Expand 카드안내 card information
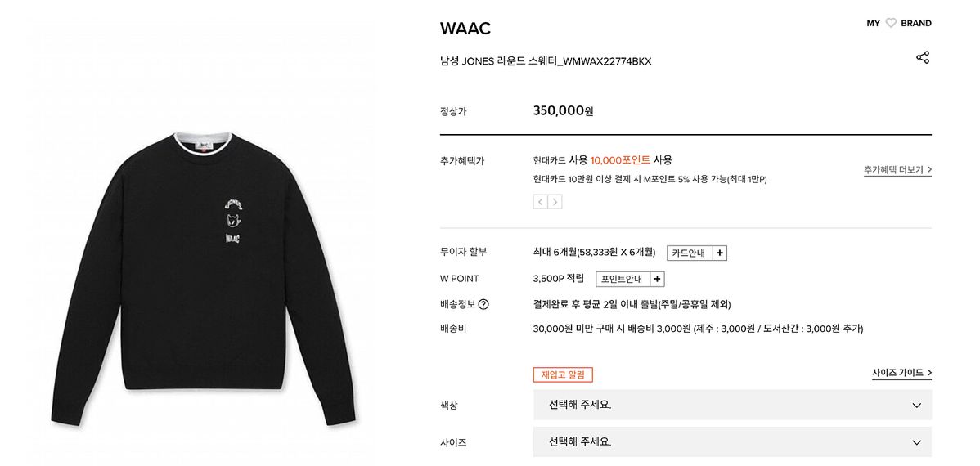This screenshot has width=980, height=466. coord(690,253)
